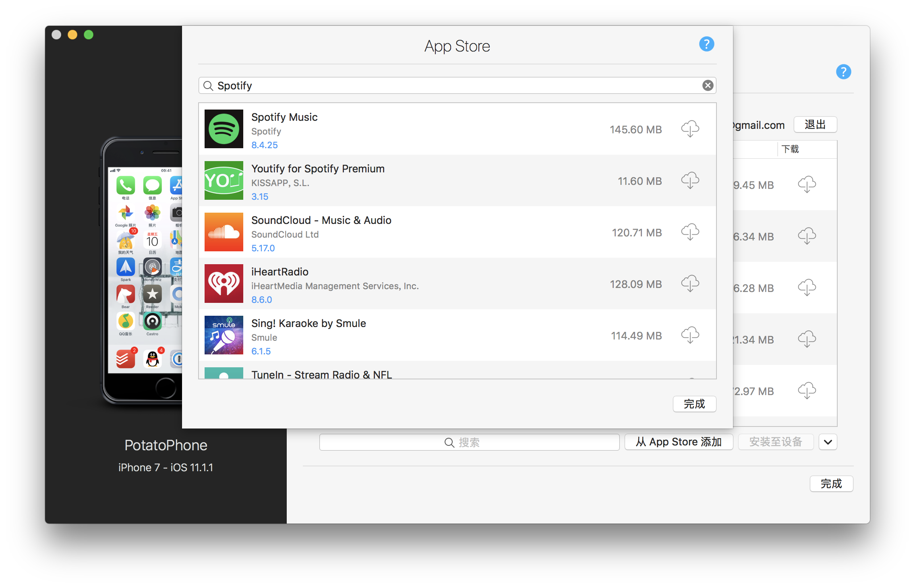Viewport: 915px width, 588px height.
Task: Click the cloud download icon for 2.97 MB row
Action: (x=807, y=391)
